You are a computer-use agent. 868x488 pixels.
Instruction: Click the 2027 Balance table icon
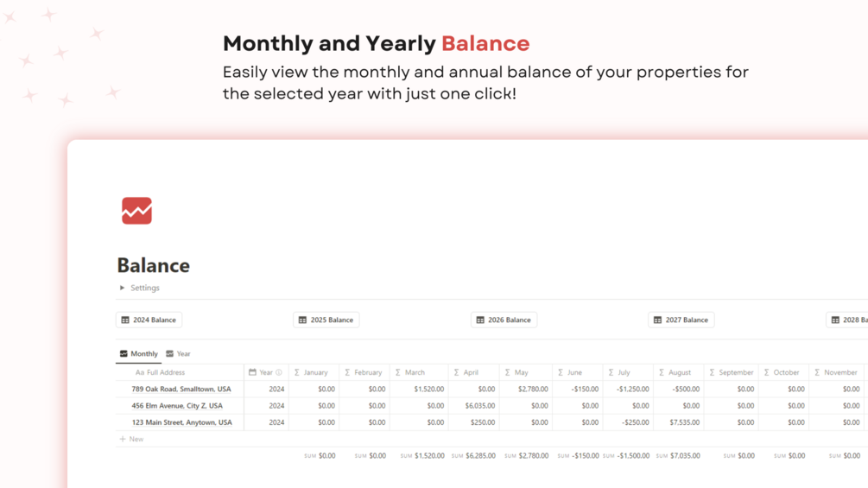coord(657,320)
